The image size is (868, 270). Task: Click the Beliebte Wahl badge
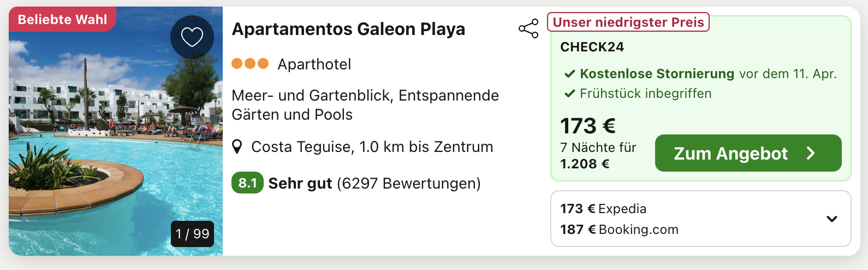(62, 20)
